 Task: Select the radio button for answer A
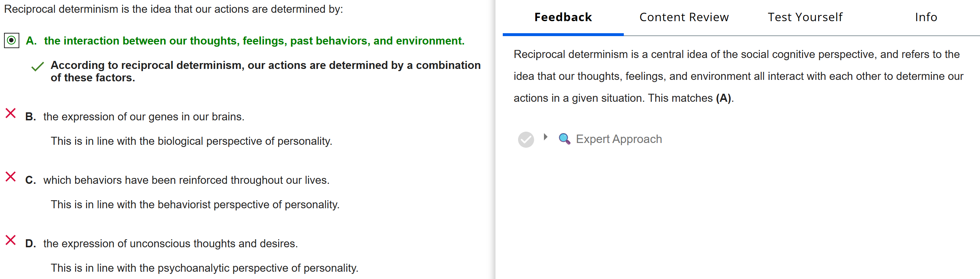[11, 40]
